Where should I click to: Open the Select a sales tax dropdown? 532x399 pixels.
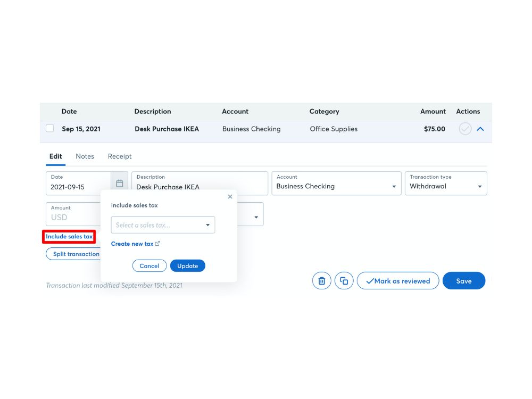tap(163, 225)
